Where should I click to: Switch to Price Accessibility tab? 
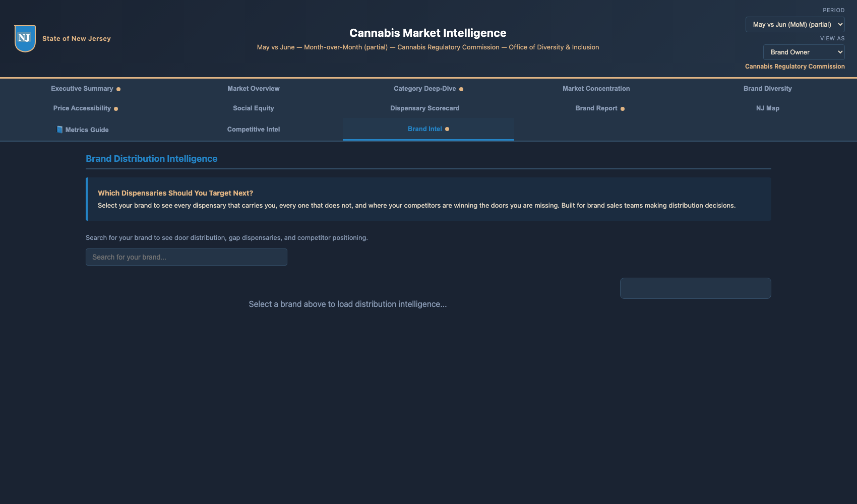[86, 108]
